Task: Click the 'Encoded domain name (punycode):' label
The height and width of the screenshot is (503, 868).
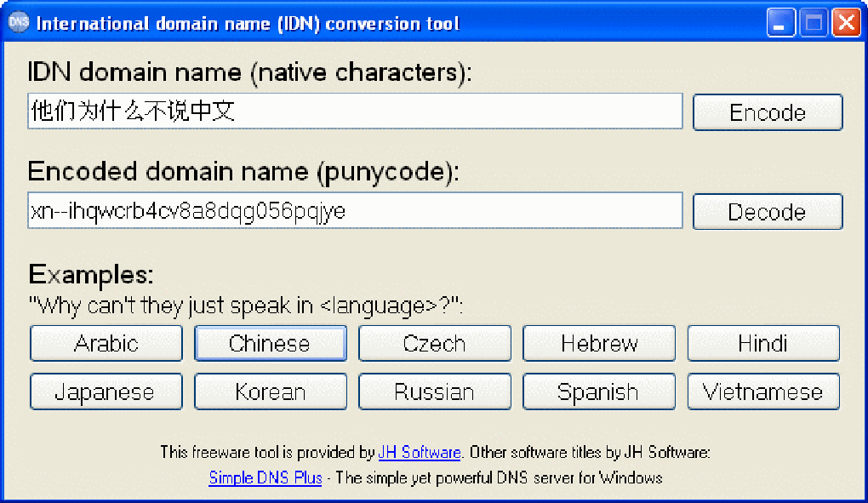Action: coord(243,172)
